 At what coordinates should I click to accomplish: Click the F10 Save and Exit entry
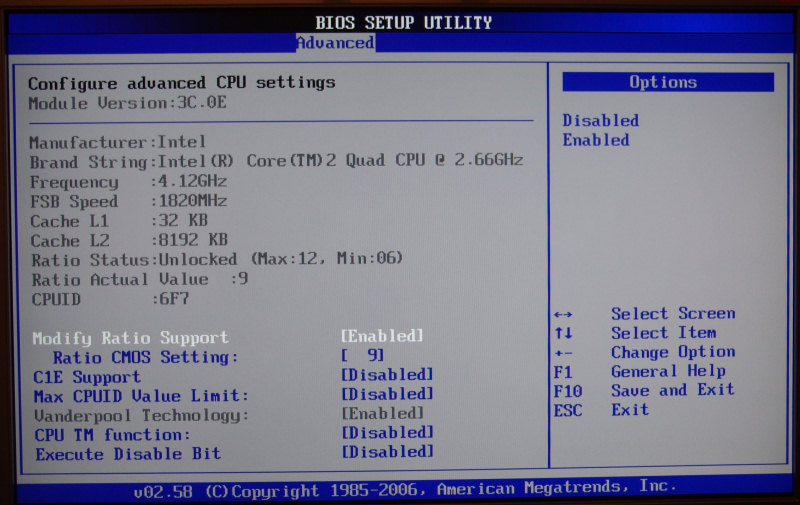[643, 390]
